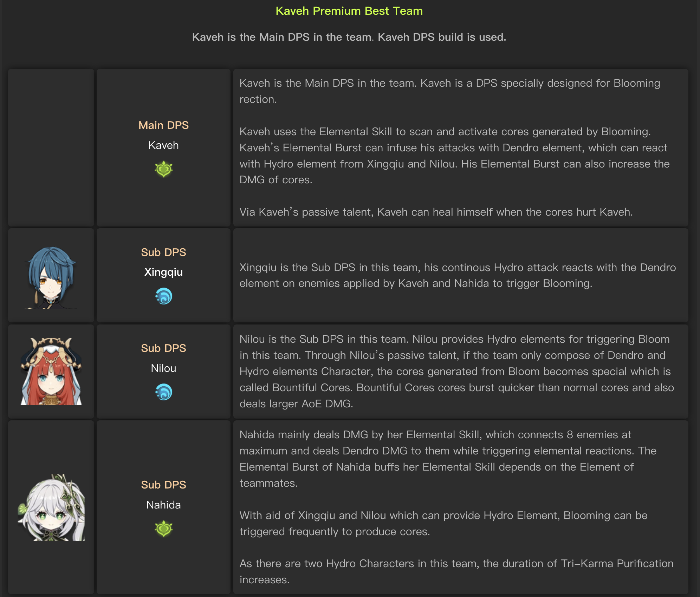Image resolution: width=700 pixels, height=597 pixels.
Task: Click the Sub DPS label above Nilou
Action: [x=163, y=348]
